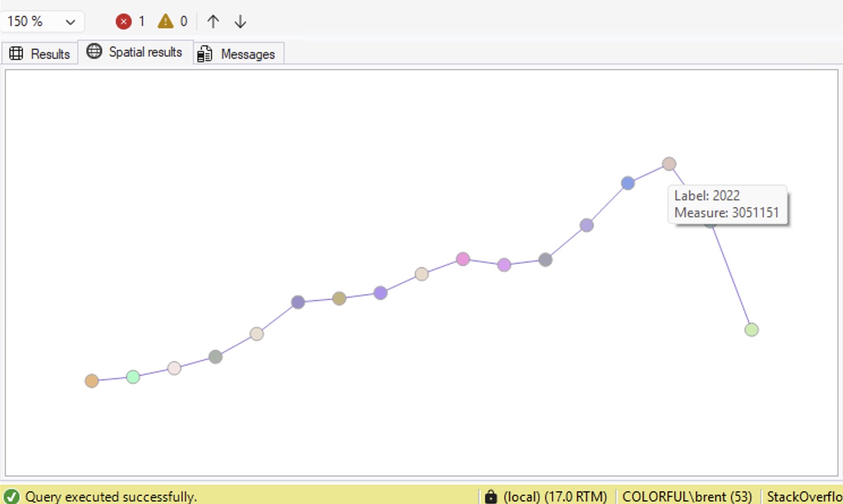The image size is (843, 504).
Task: Click the lock icon in status bar
Action: point(491,497)
